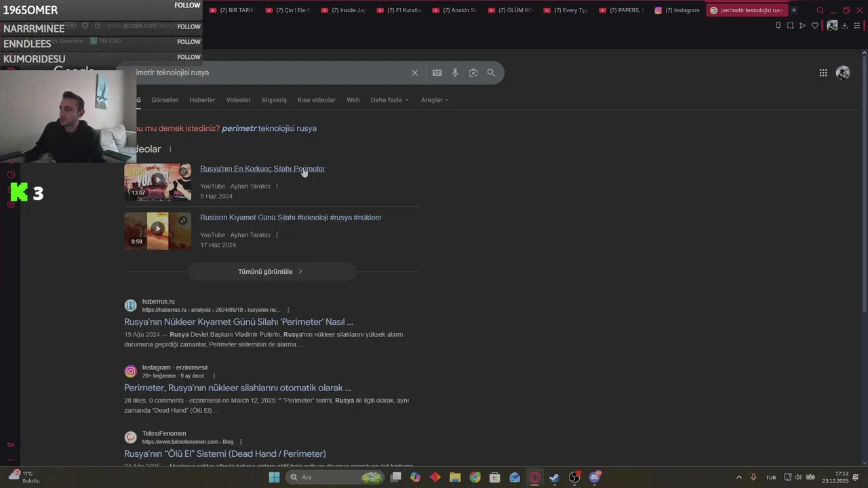The image size is (868, 488).
Task: Click the pin icon in Opera toolbar
Action: point(778,26)
